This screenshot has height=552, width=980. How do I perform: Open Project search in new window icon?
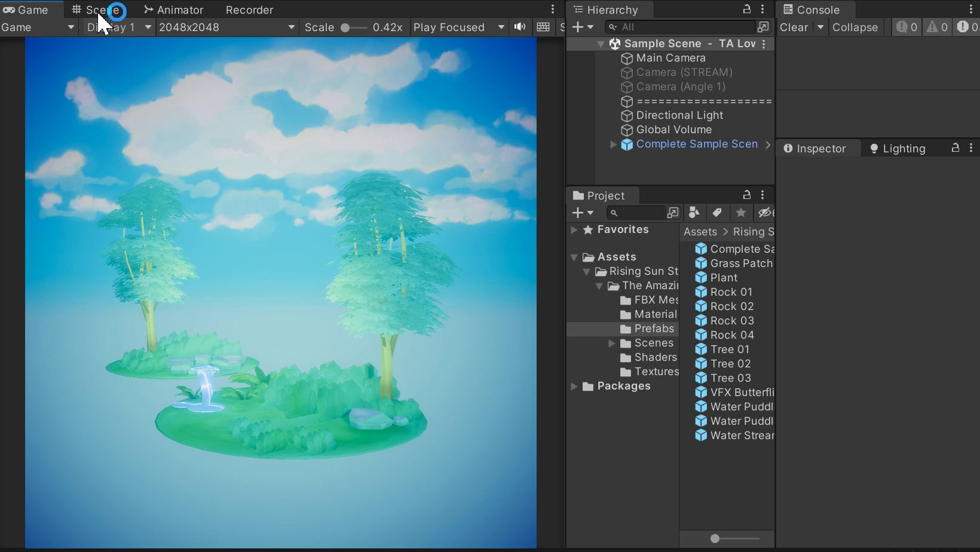[673, 213]
